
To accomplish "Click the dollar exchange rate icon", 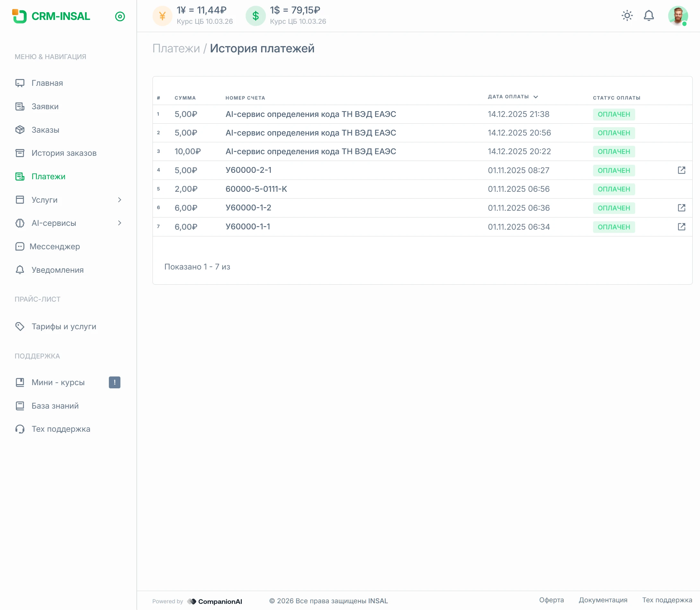I will coord(256,16).
